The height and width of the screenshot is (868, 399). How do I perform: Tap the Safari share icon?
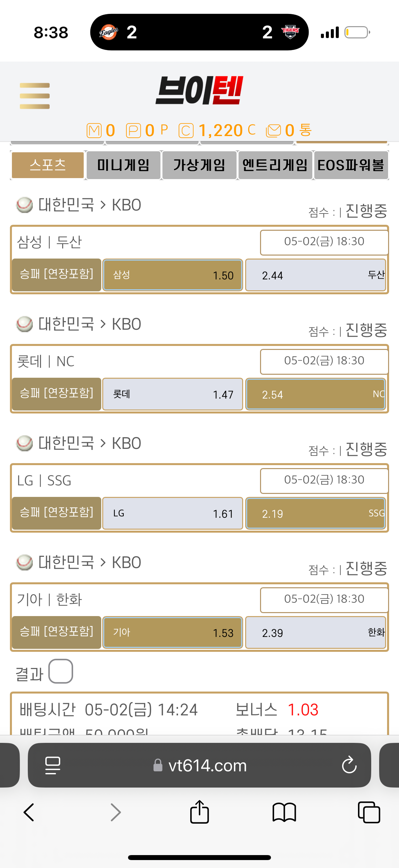pyautogui.click(x=199, y=812)
